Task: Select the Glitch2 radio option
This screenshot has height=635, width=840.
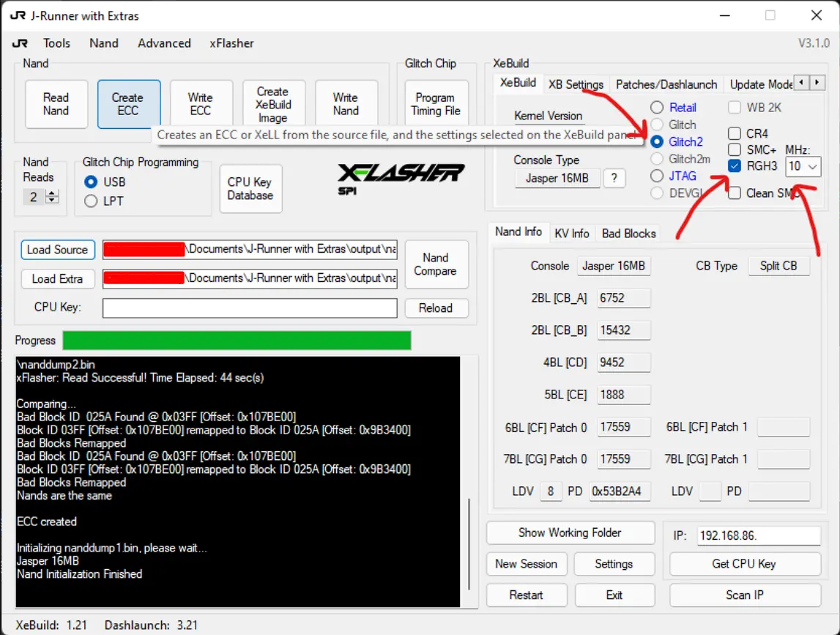Action: (657, 141)
